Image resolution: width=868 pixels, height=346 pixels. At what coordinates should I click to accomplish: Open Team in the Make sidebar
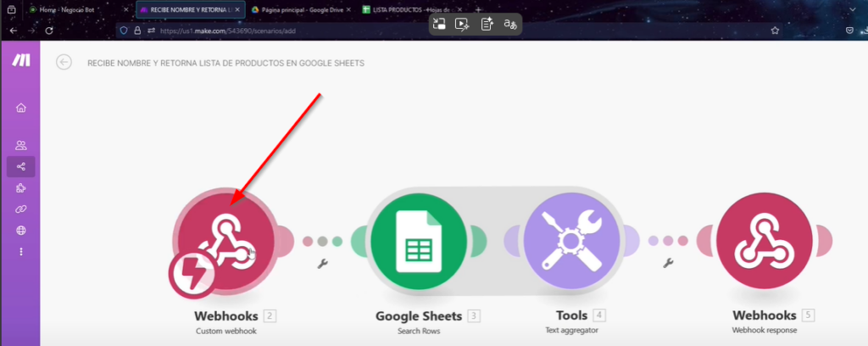(21, 146)
